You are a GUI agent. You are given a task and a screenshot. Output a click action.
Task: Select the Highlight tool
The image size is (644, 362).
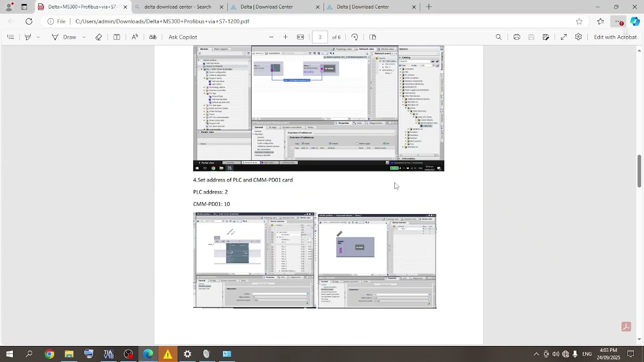pos(28,37)
